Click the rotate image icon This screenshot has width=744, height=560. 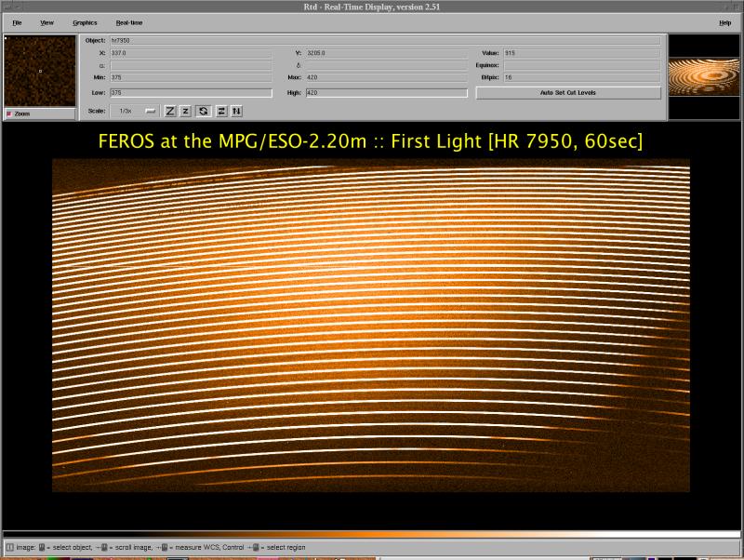204,111
